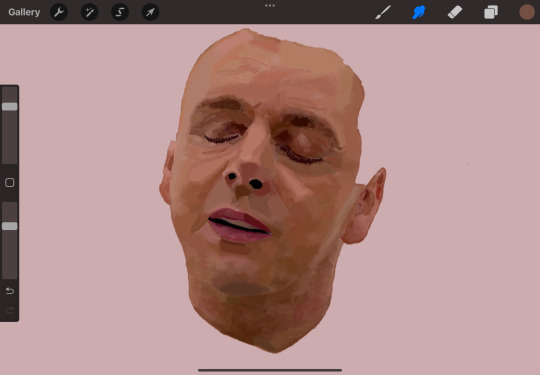
Task: Select the Eraser tool
Action: [455, 12]
